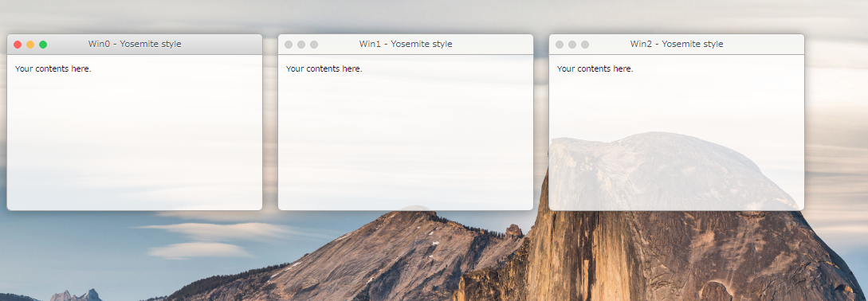Close the Win0 window with red button
Viewport: 868px width, 301px height.
(x=18, y=45)
